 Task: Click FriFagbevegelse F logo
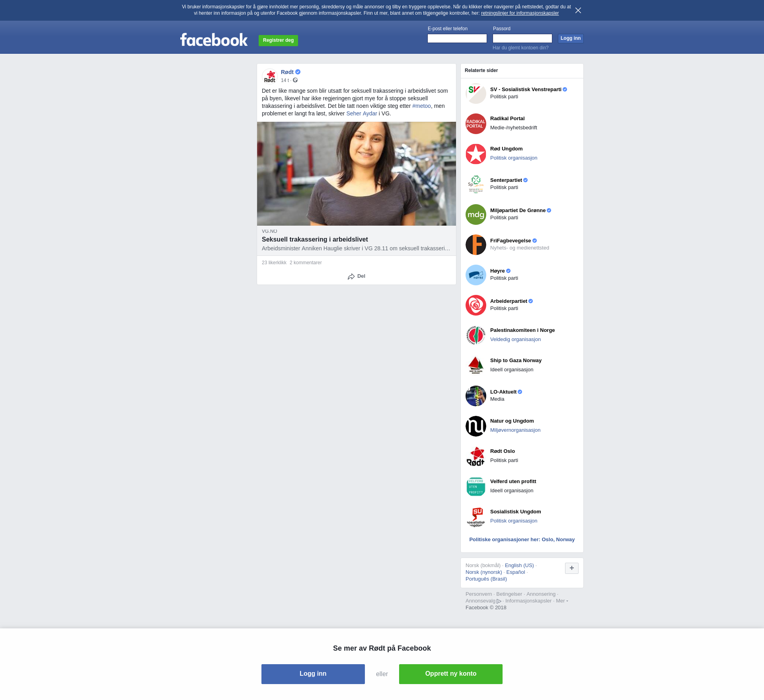coord(476,245)
